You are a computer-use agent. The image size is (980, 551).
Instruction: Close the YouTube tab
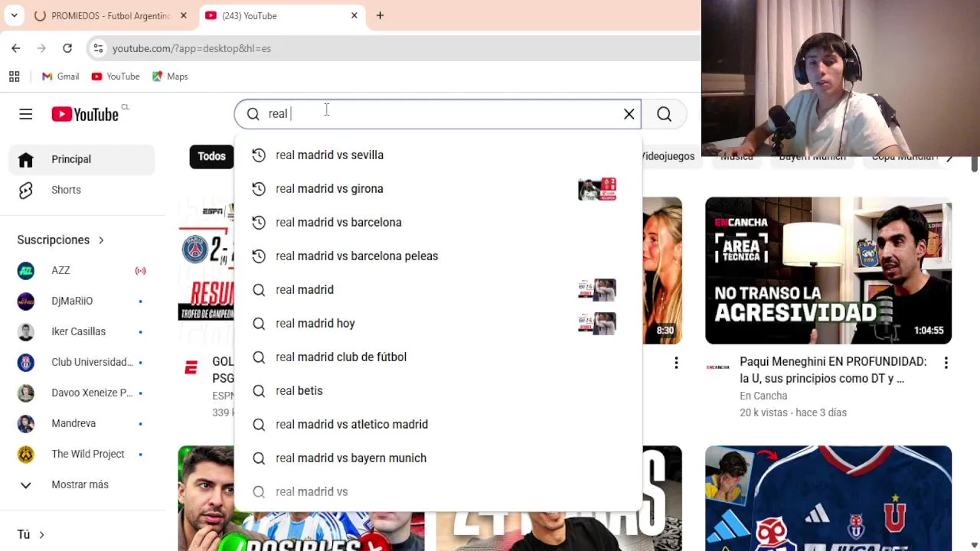coord(354,15)
